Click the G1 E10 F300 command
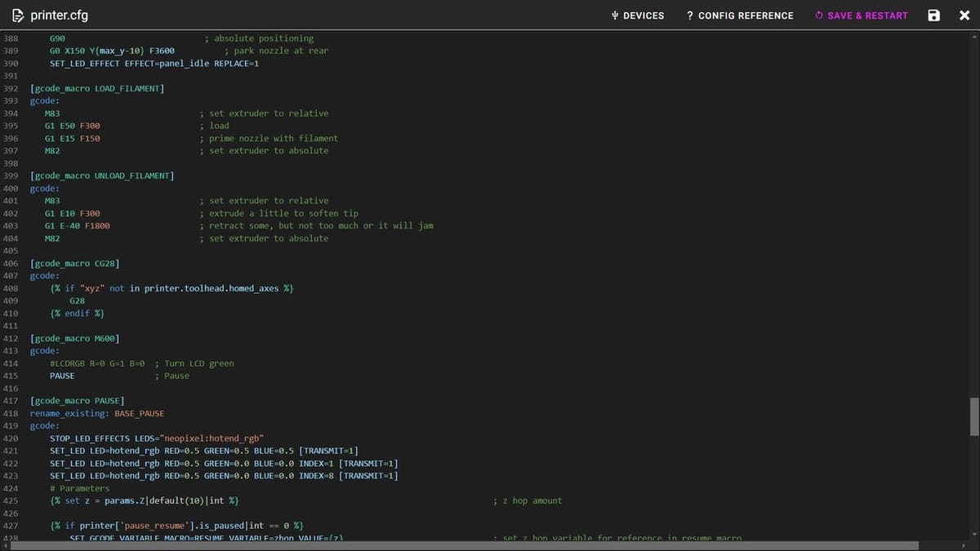 (x=73, y=213)
